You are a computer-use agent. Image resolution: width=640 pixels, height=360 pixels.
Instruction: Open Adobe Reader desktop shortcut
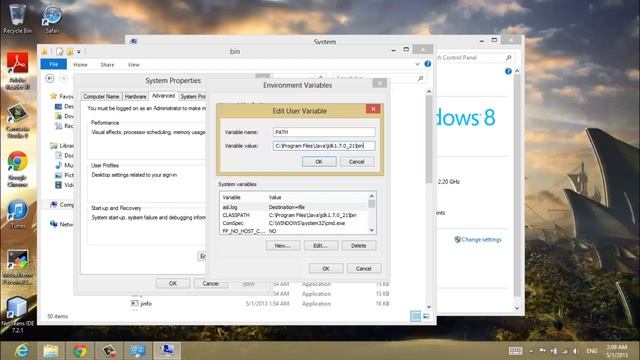(17, 70)
